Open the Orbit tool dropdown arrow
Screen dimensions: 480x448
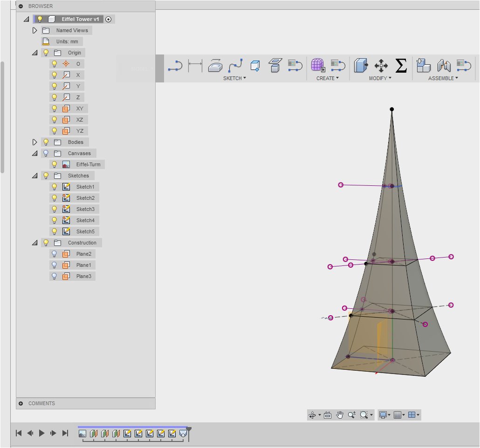320,415
